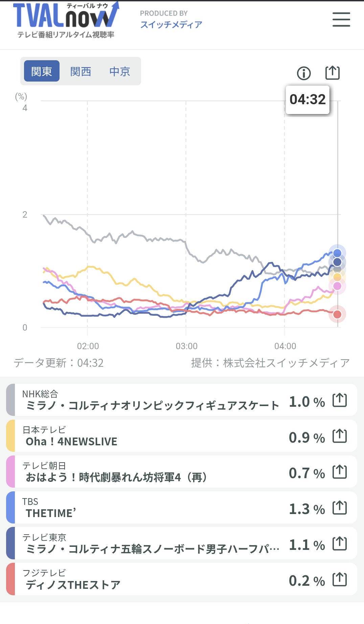Screen dimensions: 364x624
Task: Click the TBS blue data point on chart
Action: 337,253
